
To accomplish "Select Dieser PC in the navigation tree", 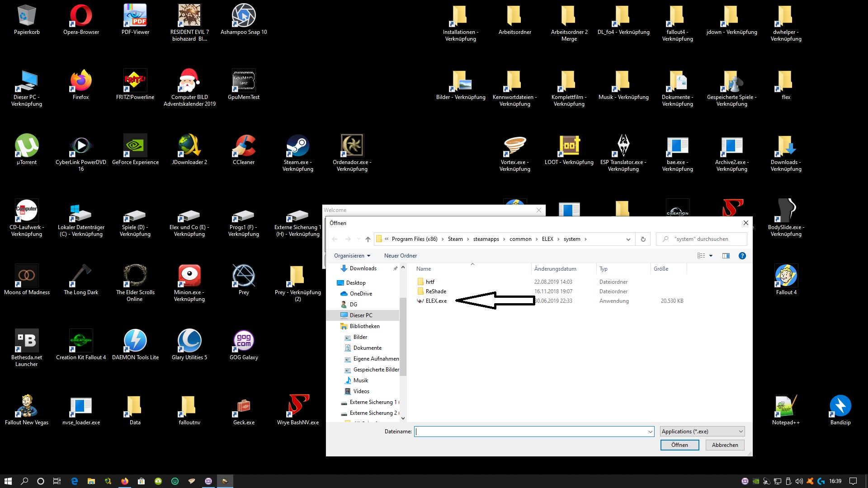I will 361,315.
